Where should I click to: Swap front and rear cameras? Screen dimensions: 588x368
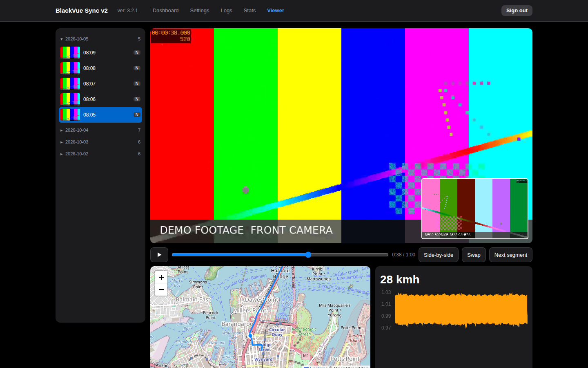474,255
